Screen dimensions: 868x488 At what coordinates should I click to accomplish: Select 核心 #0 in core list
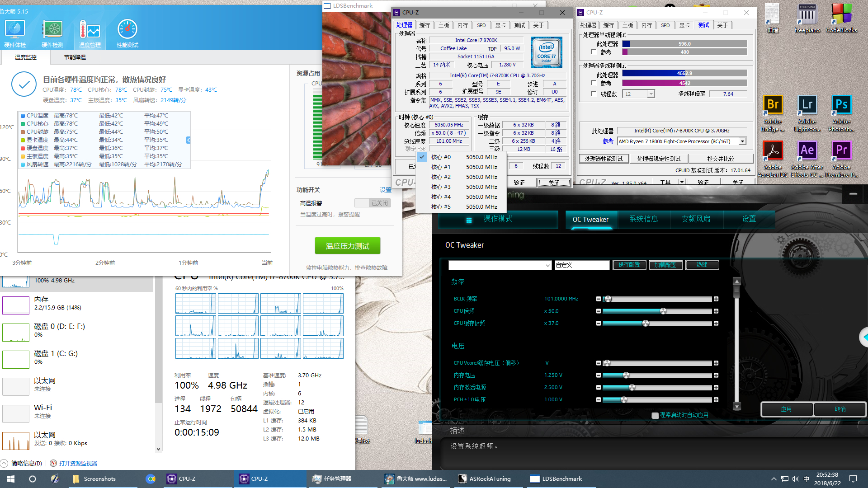click(461, 157)
